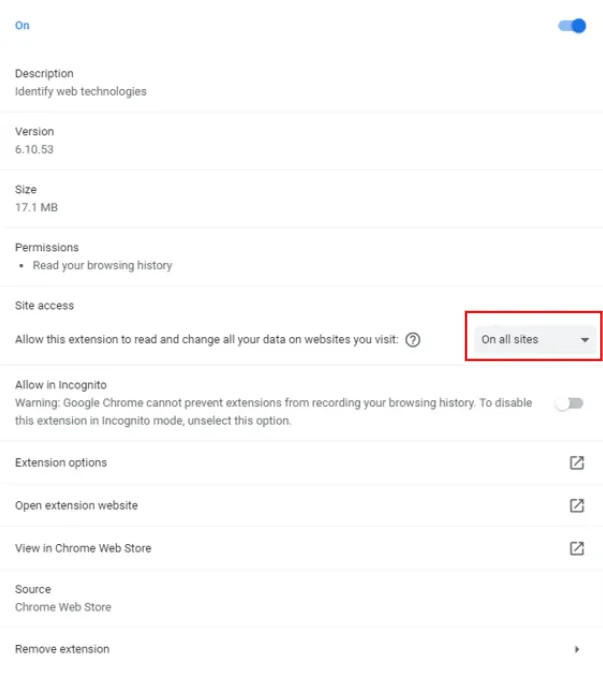Click the Extension options open-in-new icon
The image size is (603, 673).
[x=577, y=463]
